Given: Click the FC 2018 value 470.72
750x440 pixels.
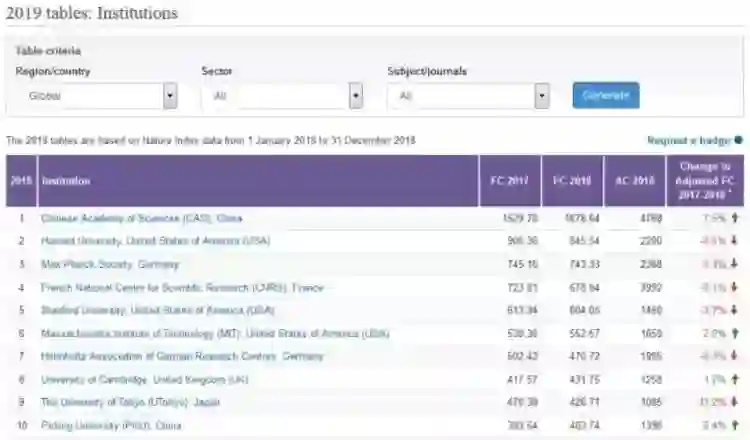Looking at the screenshot, I should [x=584, y=356].
